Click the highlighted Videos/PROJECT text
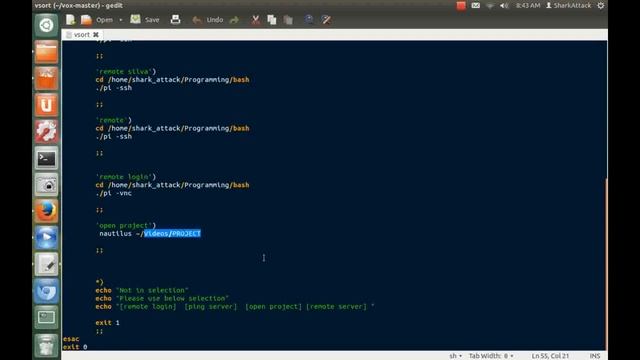The height and width of the screenshot is (360, 640). (x=172, y=233)
